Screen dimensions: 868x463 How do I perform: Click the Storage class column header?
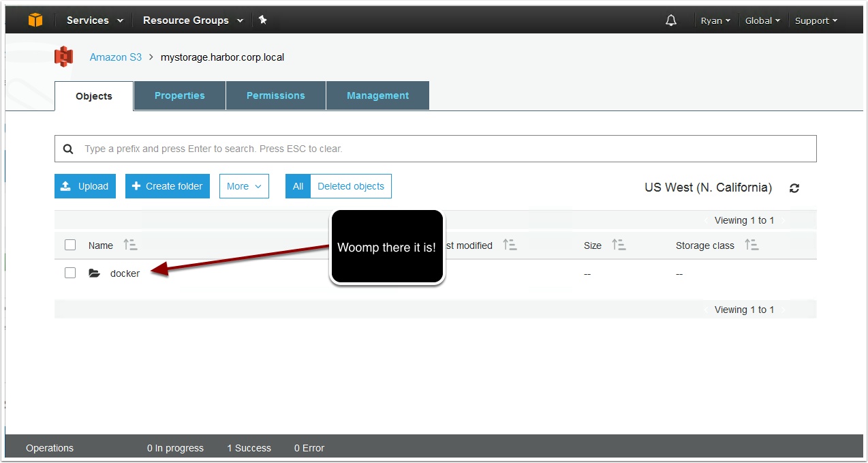point(705,245)
